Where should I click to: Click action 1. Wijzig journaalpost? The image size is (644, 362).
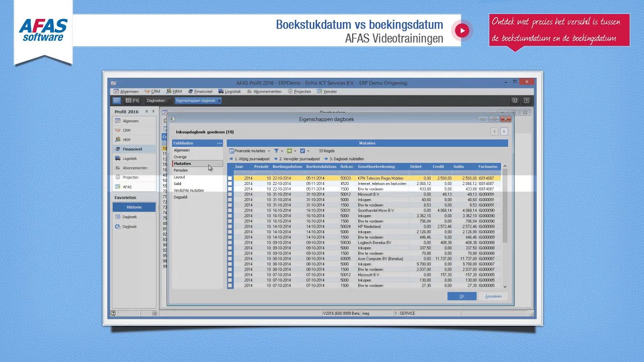coord(250,159)
